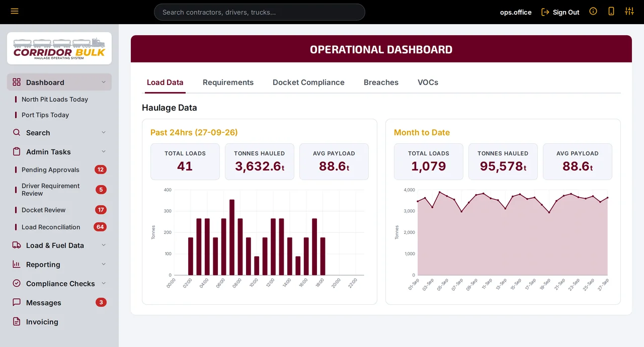Click the ops.office username

pyautogui.click(x=516, y=12)
